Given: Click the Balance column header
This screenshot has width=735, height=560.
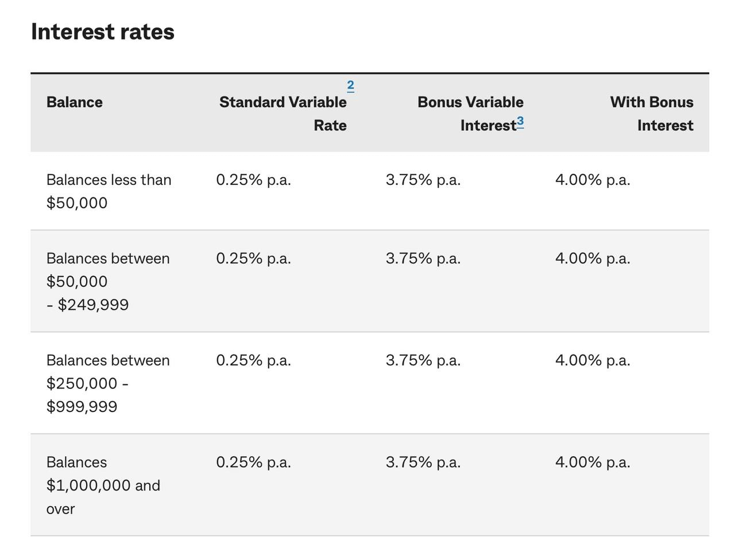Looking at the screenshot, I should (x=75, y=102).
